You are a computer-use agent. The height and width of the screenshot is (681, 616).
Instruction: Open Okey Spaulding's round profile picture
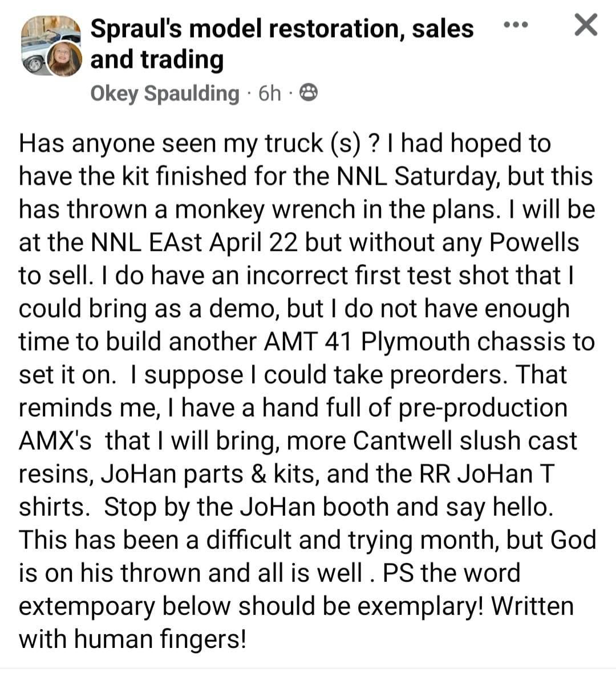(x=64, y=59)
